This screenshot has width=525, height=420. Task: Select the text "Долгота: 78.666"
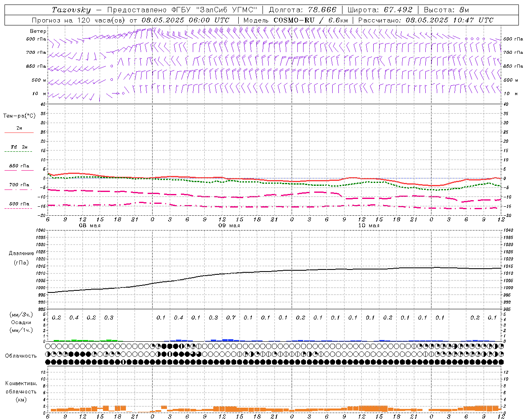tap(303, 10)
